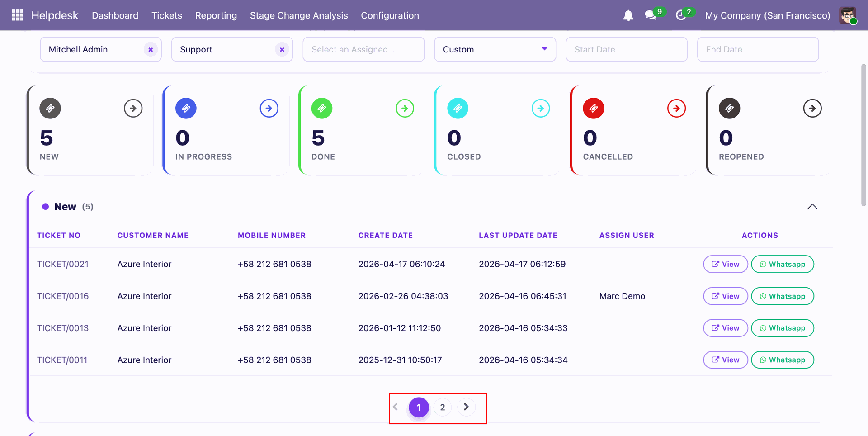This screenshot has width=868, height=436.
Task: Open the Tickets menu
Action: [x=167, y=15]
